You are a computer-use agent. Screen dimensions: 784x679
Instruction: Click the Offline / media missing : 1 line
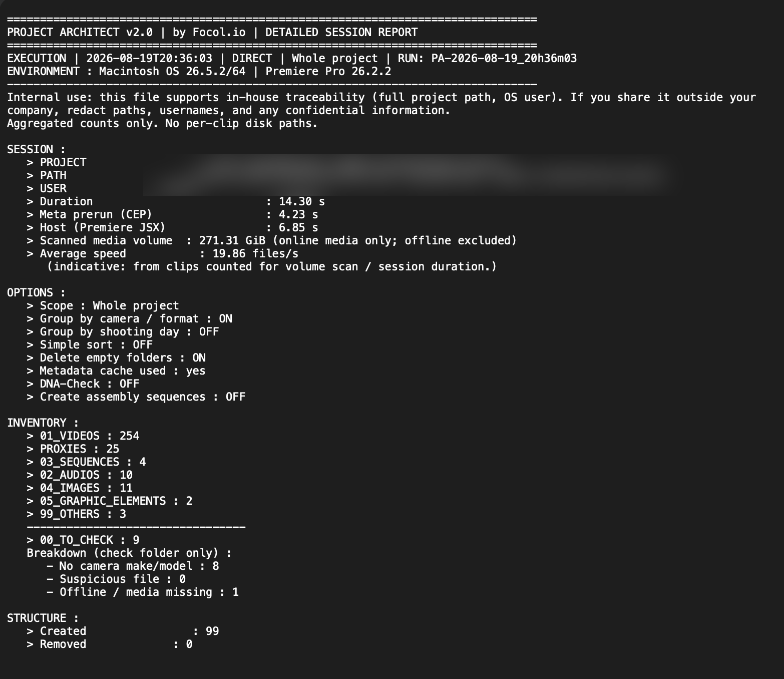pyautogui.click(x=143, y=592)
